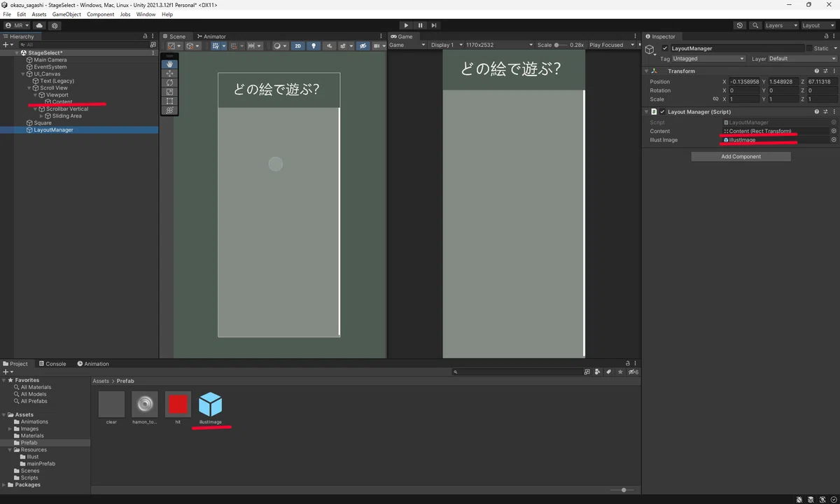Toggle scene visibility eye icon in Scene toolbar

363,45
